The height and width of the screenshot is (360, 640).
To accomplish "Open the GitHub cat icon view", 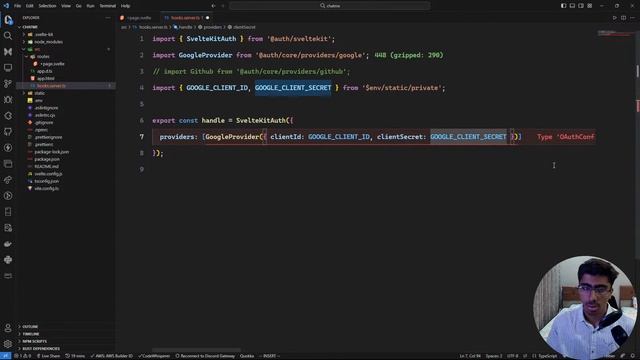I will click(x=8, y=132).
